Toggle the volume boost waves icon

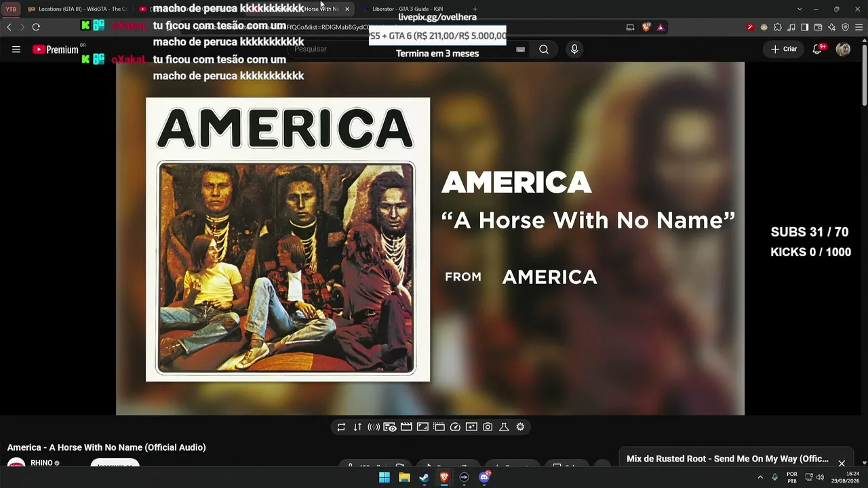374,427
